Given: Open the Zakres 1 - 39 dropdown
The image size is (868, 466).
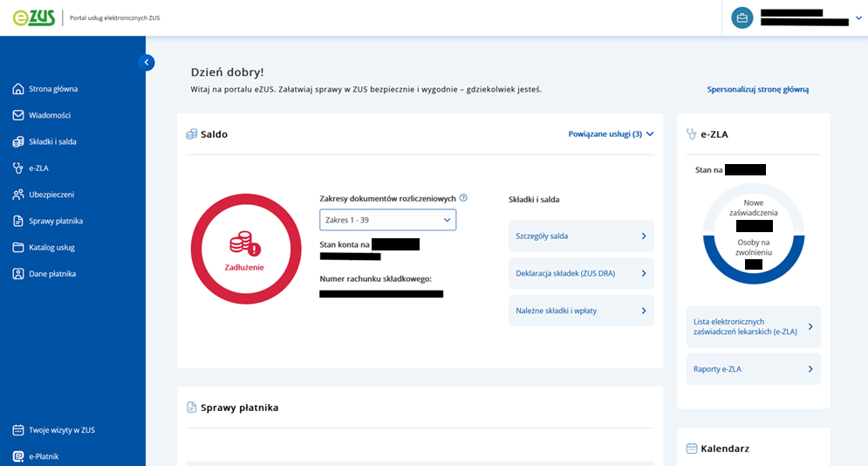Looking at the screenshot, I should (x=387, y=220).
